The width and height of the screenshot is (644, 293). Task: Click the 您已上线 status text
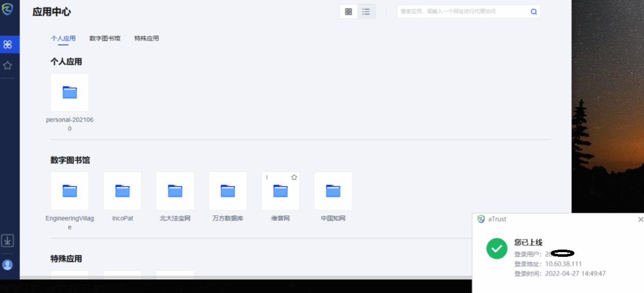pyautogui.click(x=528, y=242)
